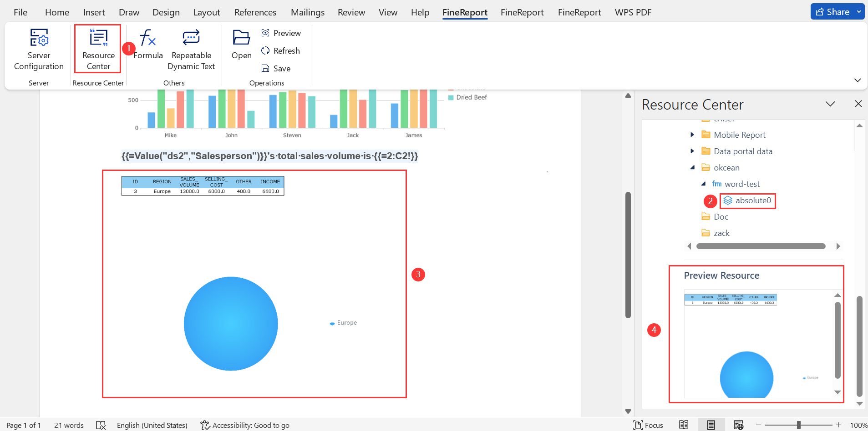The height and width of the screenshot is (431, 868).
Task: Switch to Read Mode view
Action: click(x=684, y=425)
